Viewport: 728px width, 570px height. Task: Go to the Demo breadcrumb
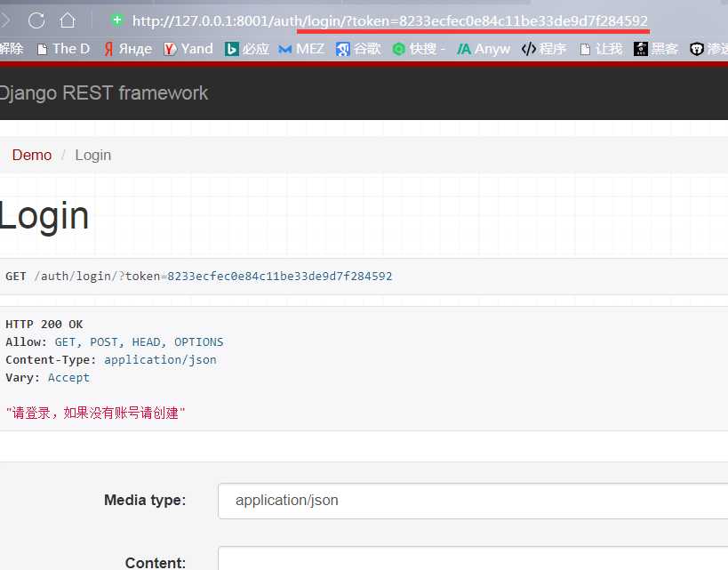[32, 155]
